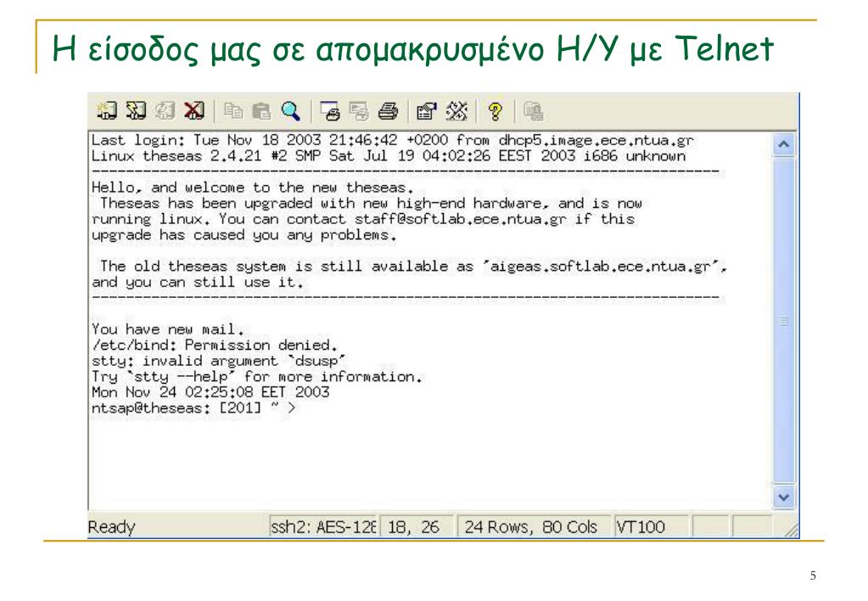This screenshot has height=601, width=868.
Task: Click the slide title mentioning Telnet
Action: pyautogui.click(x=412, y=49)
